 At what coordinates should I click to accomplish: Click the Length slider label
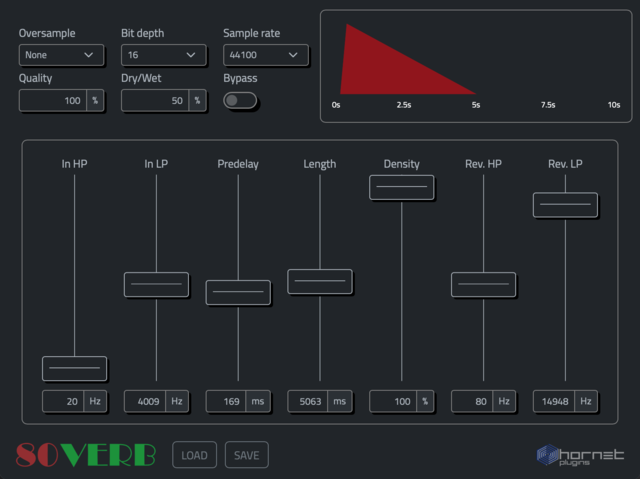pos(320,164)
